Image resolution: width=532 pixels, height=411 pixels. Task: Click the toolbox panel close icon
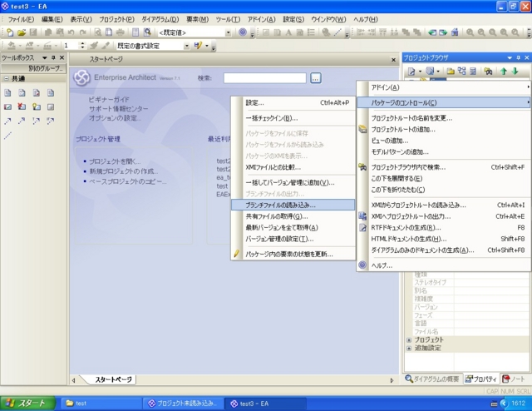click(x=62, y=57)
